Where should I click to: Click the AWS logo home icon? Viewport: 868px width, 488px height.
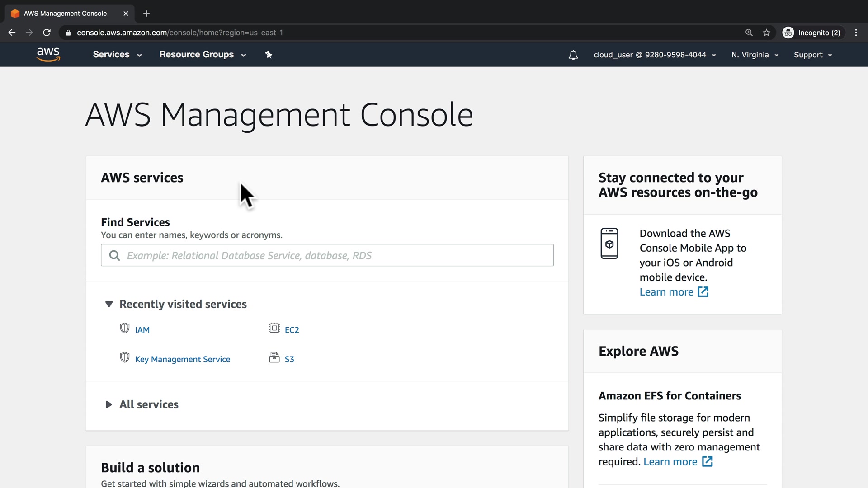48,54
